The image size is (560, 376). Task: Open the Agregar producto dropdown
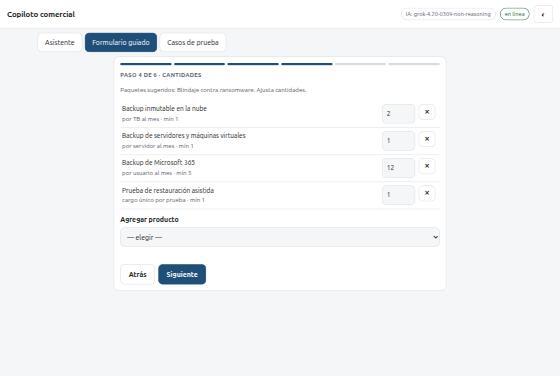coord(280,237)
